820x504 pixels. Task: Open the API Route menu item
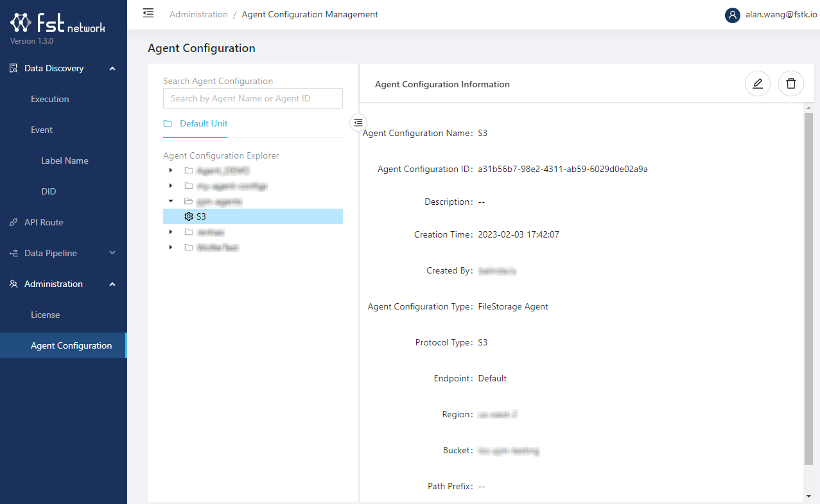[x=44, y=222]
